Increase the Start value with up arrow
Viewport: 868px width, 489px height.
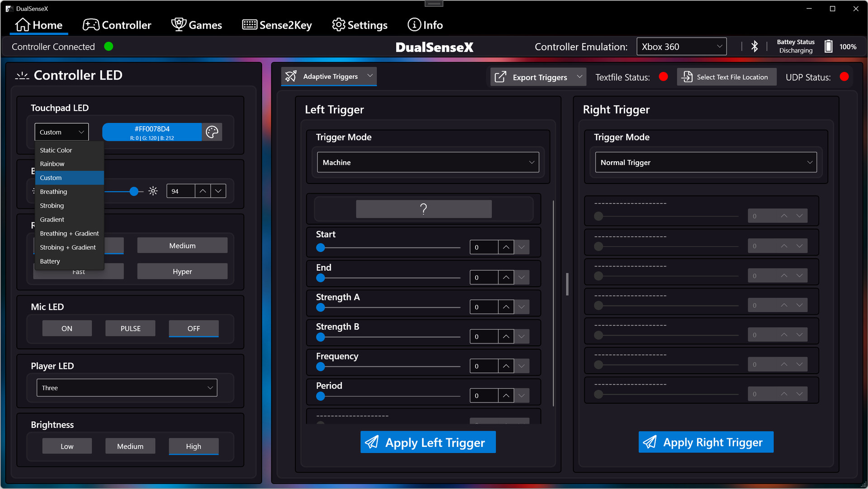coord(506,247)
